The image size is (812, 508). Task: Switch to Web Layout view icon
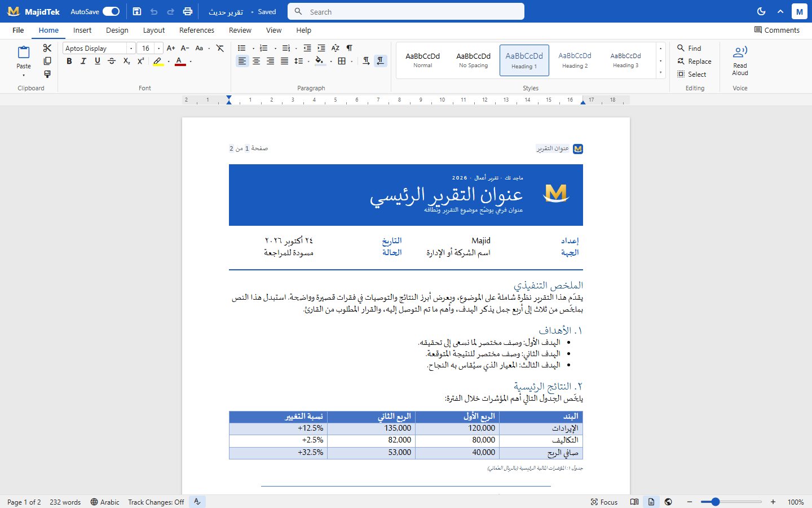[668, 502]
